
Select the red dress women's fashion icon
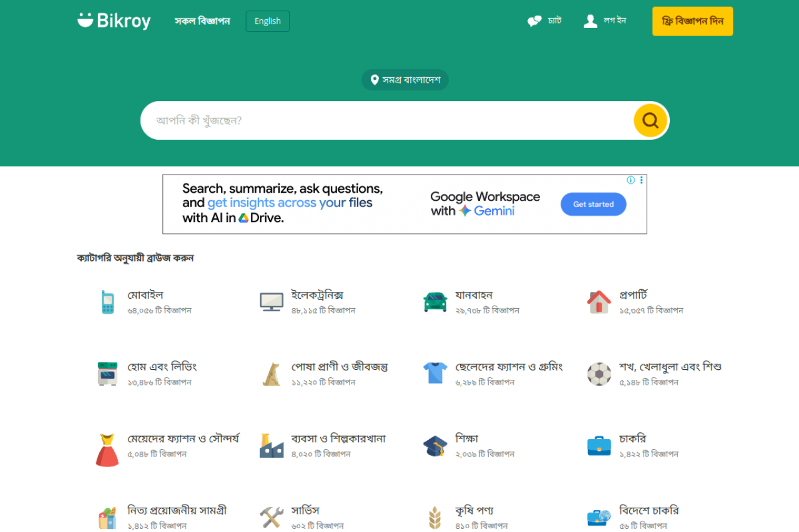(107, 450)
